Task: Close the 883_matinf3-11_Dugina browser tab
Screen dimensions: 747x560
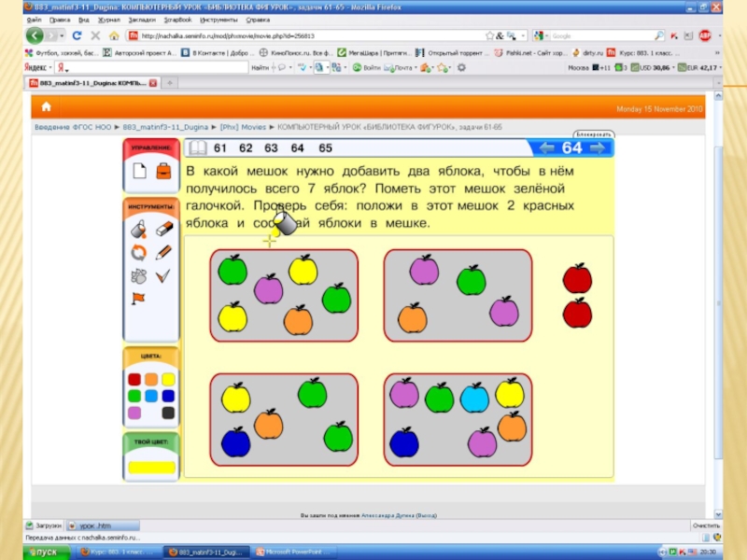Action: pos(153,83)
